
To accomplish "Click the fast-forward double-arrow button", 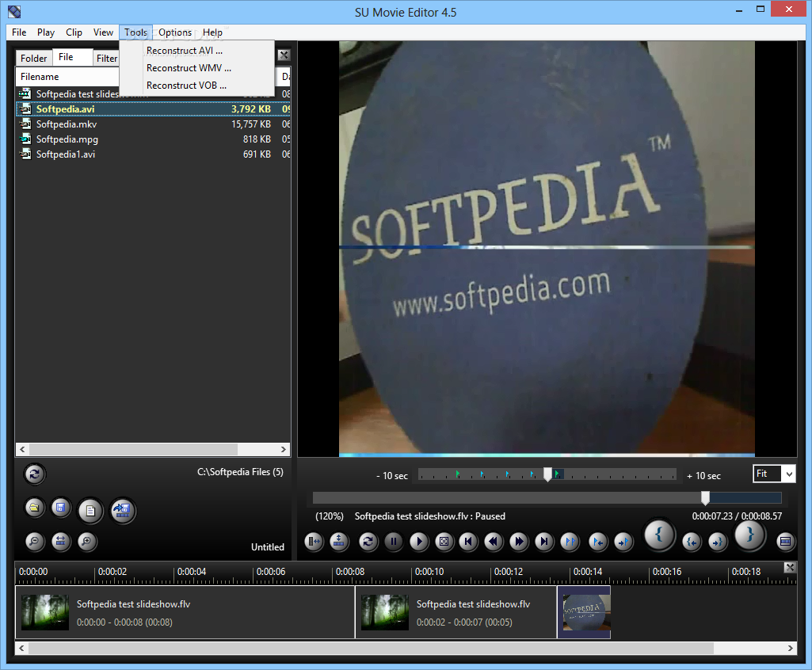I will point(519,542).
